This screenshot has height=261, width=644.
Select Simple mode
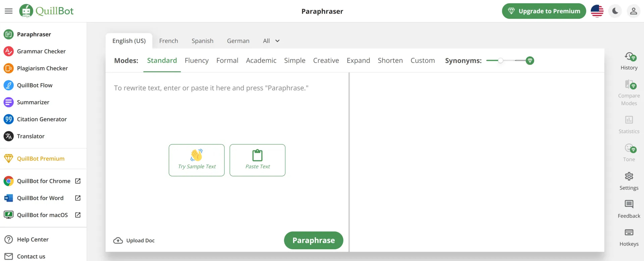[x=294, y=60]
